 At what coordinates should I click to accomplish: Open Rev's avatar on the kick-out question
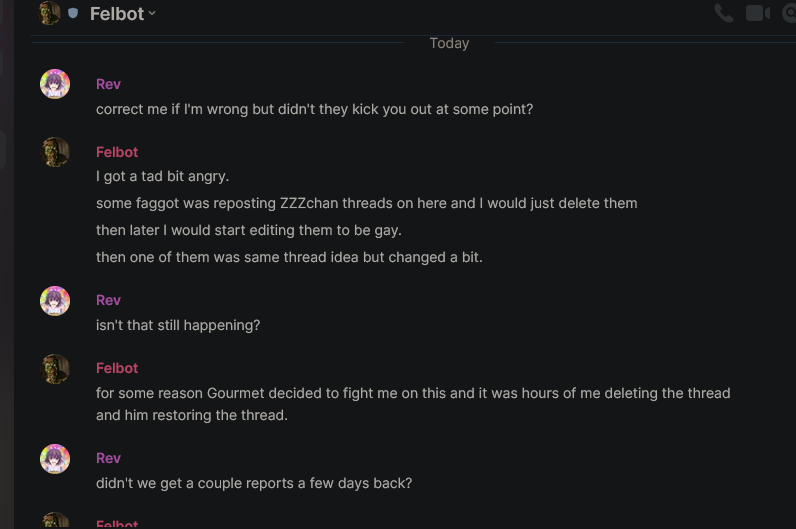(55, 84)
